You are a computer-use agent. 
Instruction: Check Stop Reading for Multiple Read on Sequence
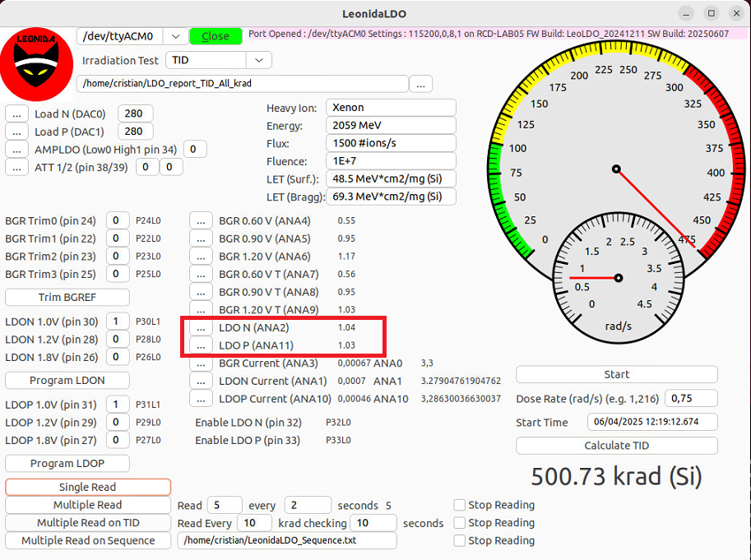[x=459, y=540]
